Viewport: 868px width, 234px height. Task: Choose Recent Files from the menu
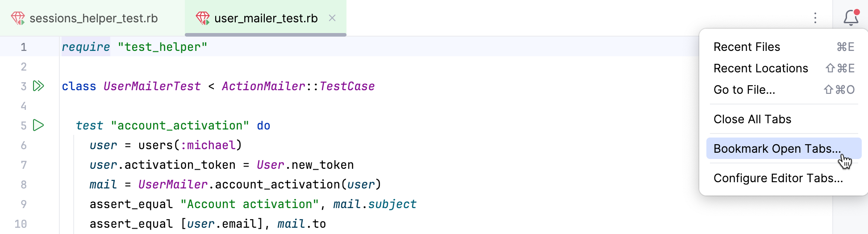747,47
